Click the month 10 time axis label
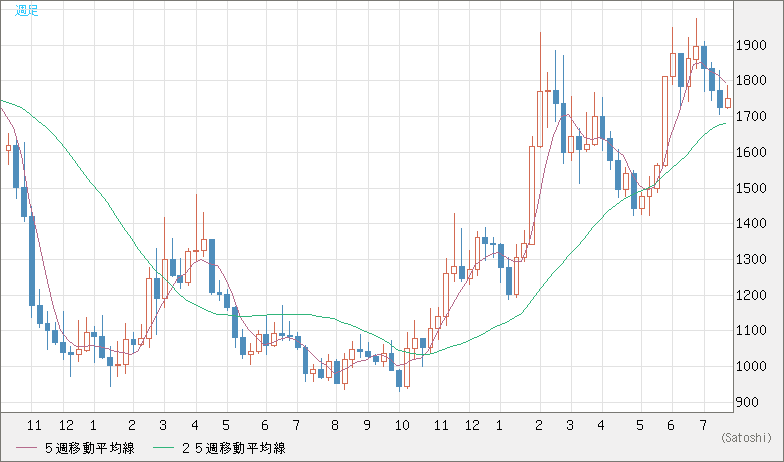Image resolution: width=784 pixels, height=462 pixels. coord(402,426)
